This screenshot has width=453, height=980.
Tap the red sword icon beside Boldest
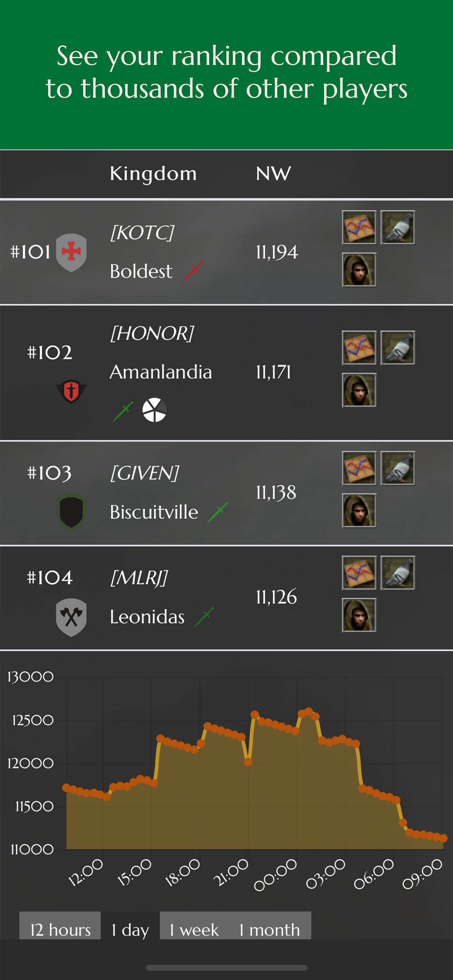pos(193,271)
